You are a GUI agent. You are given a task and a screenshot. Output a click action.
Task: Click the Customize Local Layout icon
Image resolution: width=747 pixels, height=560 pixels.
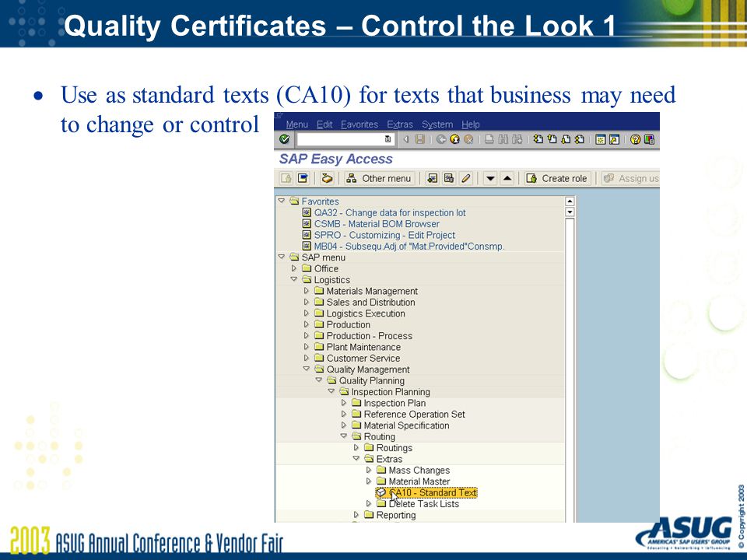click(649, 139)
